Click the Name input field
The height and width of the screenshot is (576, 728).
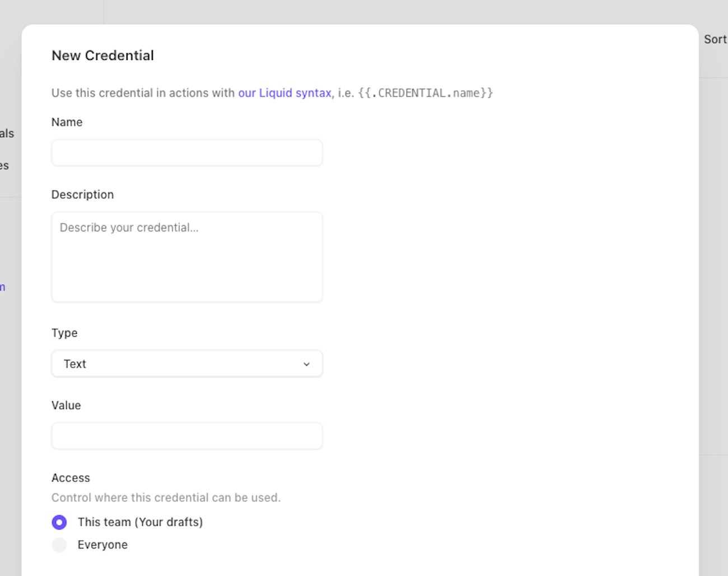186,152
